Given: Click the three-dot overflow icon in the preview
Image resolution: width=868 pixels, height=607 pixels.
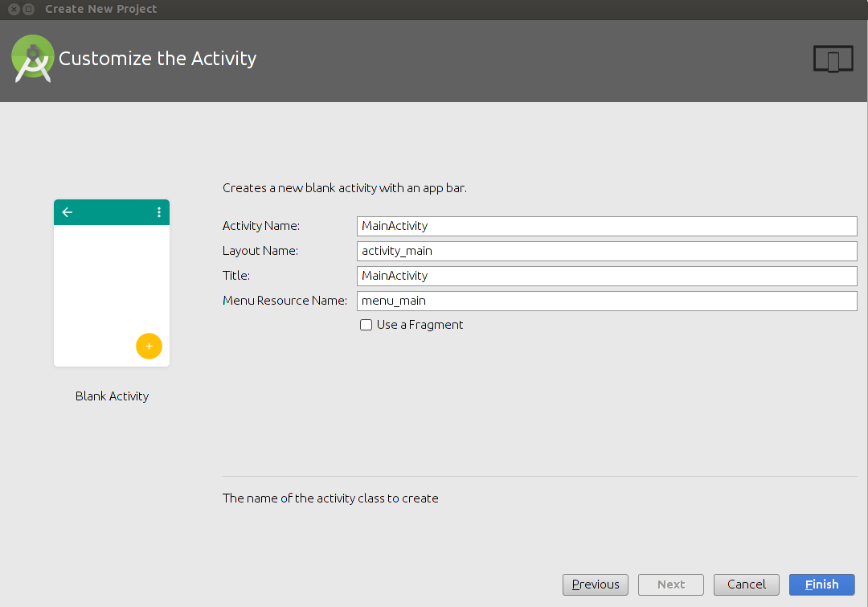Looking at the screenshot, I should (158, 212).
